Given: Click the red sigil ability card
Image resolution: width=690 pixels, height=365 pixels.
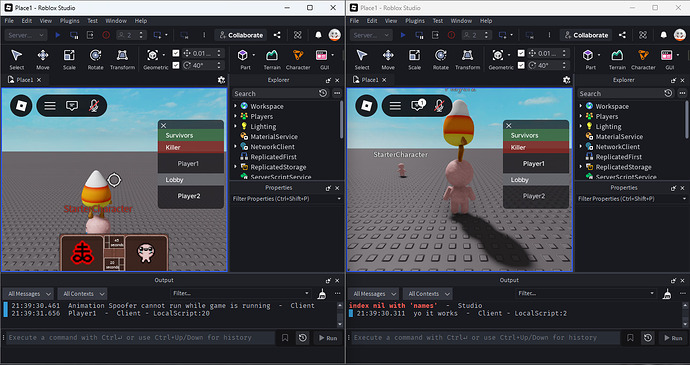Looking at the screenshot, I should [83, 253].
